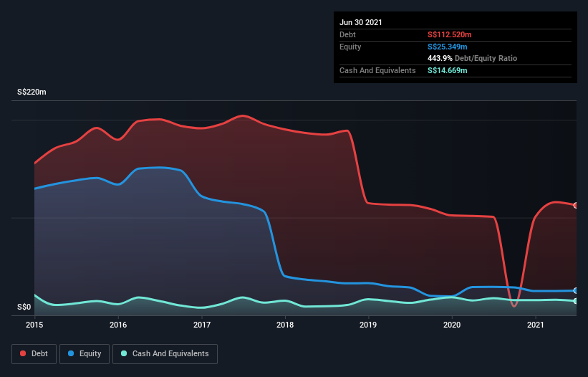Click the 2016 axis label
This screenshot has width=588, height=377.
[118, 325]
